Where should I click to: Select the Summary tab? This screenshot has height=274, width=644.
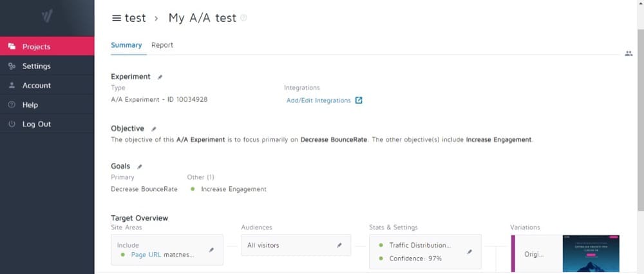click(126, 45)
